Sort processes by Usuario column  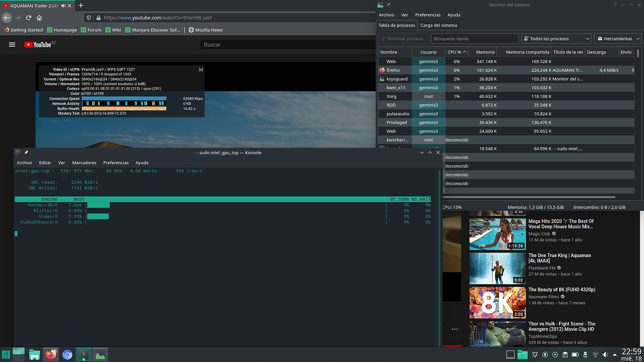tap(428, 52)
